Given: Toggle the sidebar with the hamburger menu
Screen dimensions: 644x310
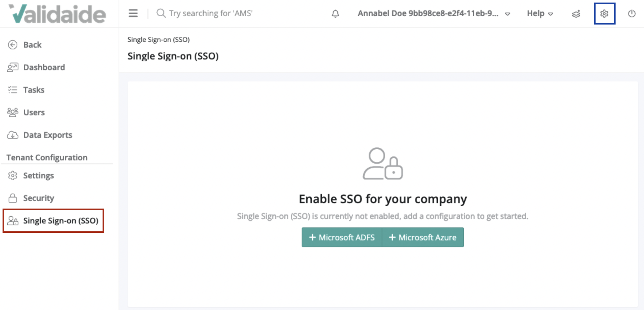Looking at the screenshot, I should (x=133, y=13).
